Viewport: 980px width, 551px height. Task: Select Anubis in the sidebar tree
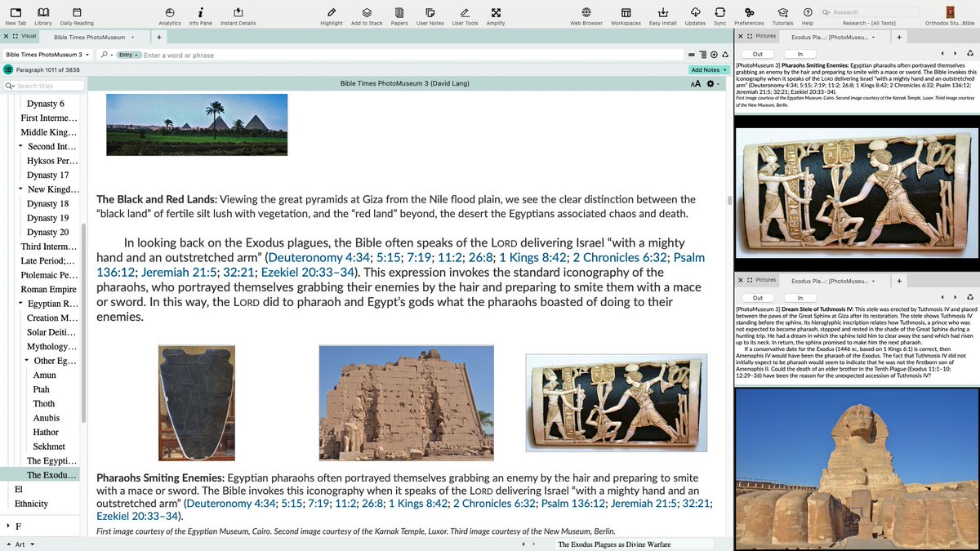[x=46, y=418]
